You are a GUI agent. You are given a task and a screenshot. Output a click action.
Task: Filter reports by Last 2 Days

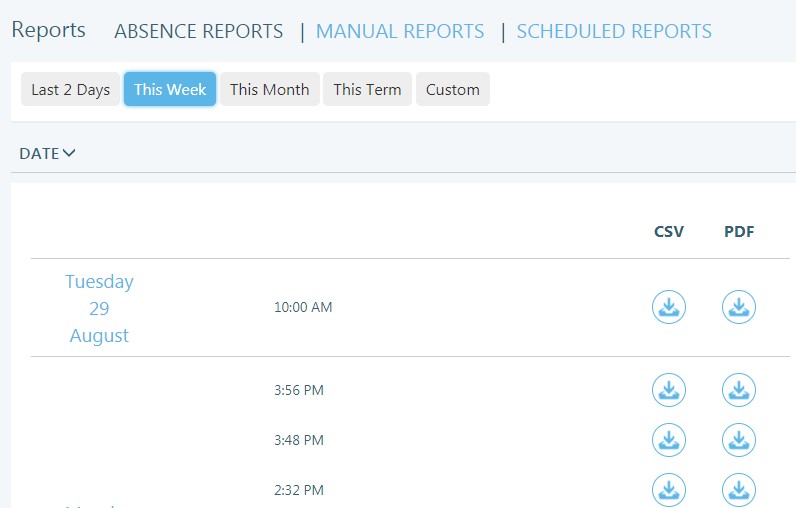(x=70, y=89)
